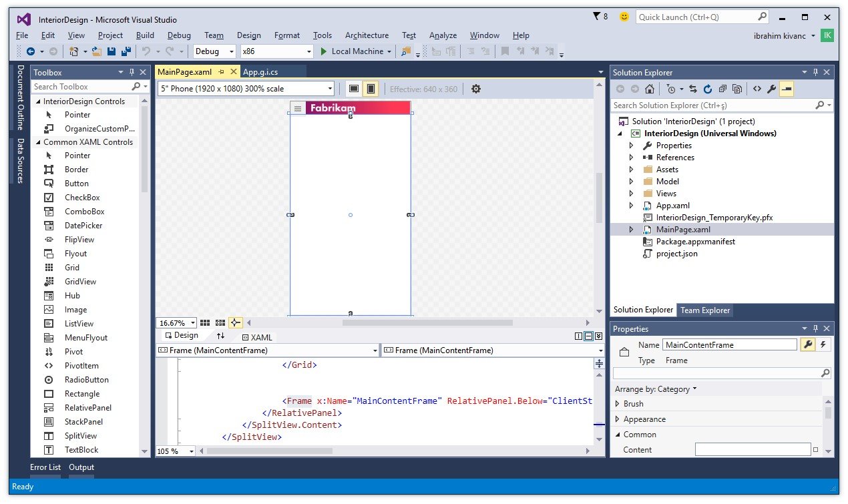The height and width of the screenshot is (504, 848).
Task: Click the Search Toolbox field
Action: click(x=81, y=87)
